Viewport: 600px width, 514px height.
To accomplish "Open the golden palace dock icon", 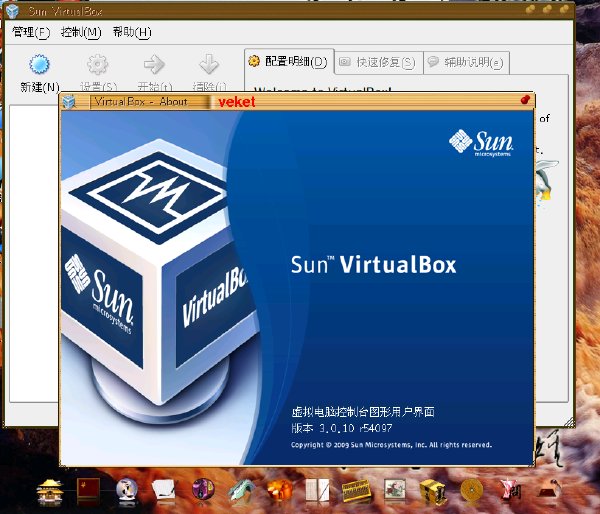I will (50, 491).
